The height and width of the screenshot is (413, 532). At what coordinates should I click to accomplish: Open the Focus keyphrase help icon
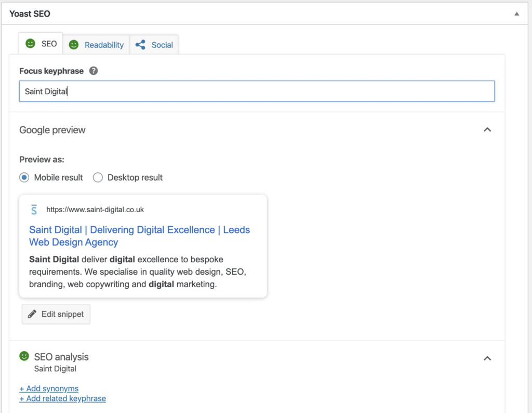click(x=94, y=71)
